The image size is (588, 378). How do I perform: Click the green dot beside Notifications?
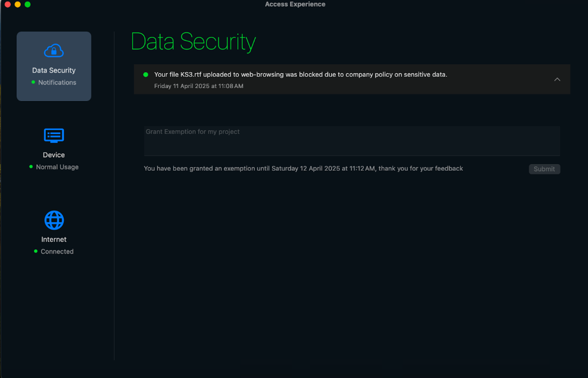click(x=33, y=82)
